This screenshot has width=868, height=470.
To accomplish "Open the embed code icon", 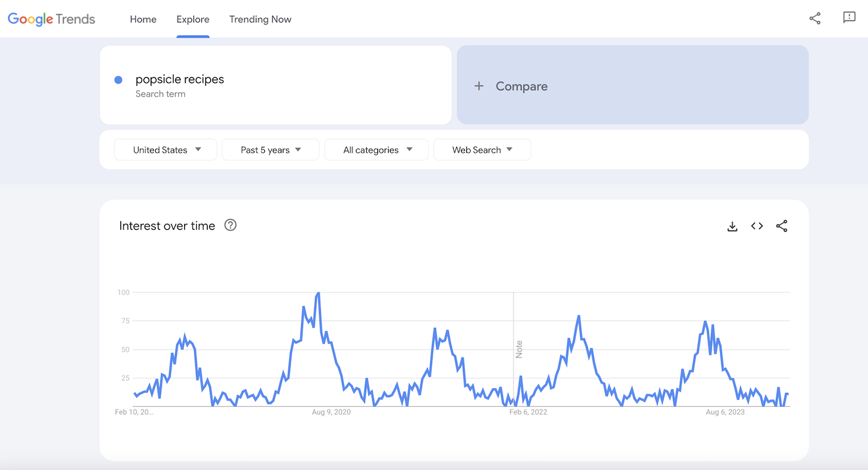I will click(757, 226).
